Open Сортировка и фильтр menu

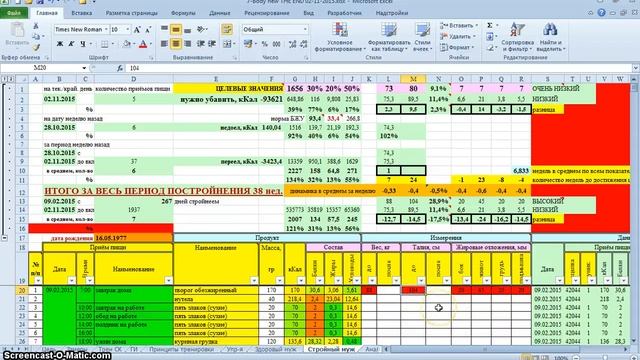518,37
